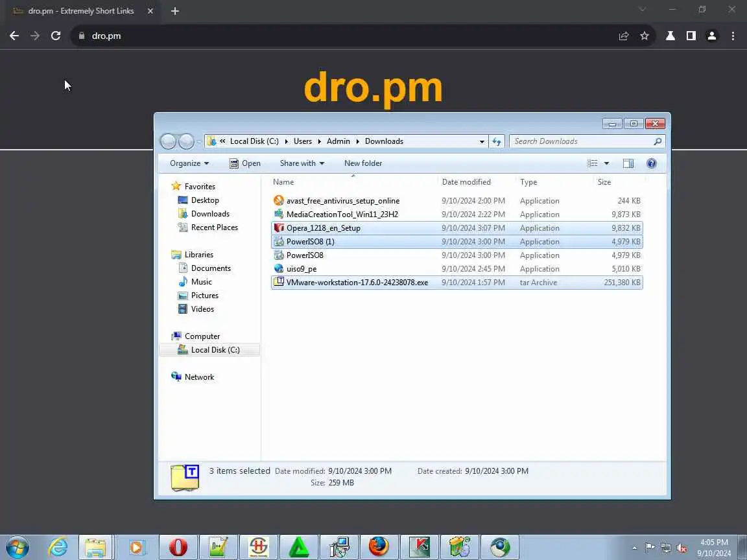Open Videos library

(x=202, y=309)
